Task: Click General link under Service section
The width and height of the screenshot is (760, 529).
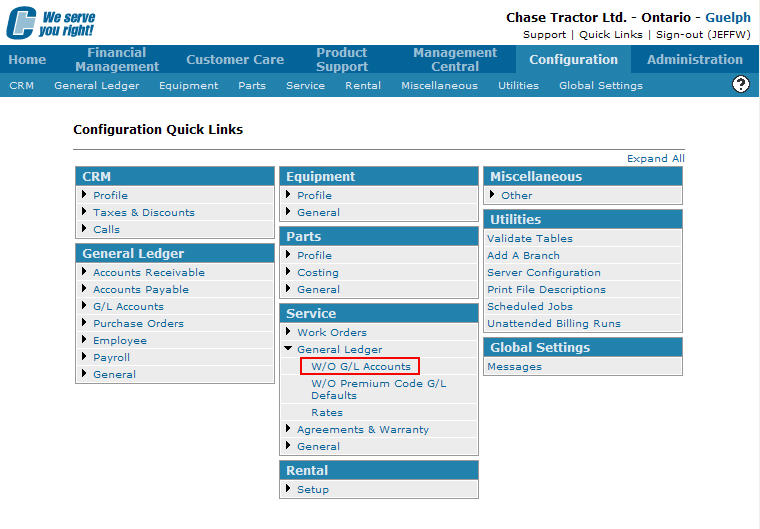Action: 318,447
